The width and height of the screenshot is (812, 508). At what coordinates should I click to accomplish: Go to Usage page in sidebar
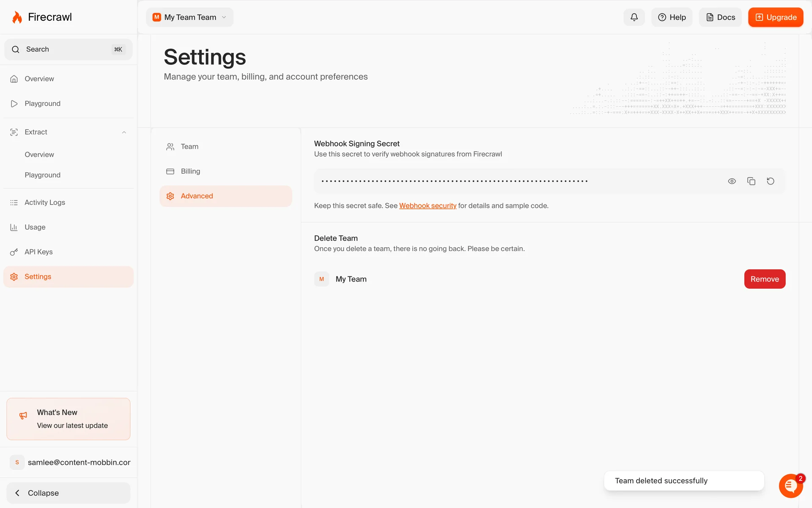click(x=35, y=227)
